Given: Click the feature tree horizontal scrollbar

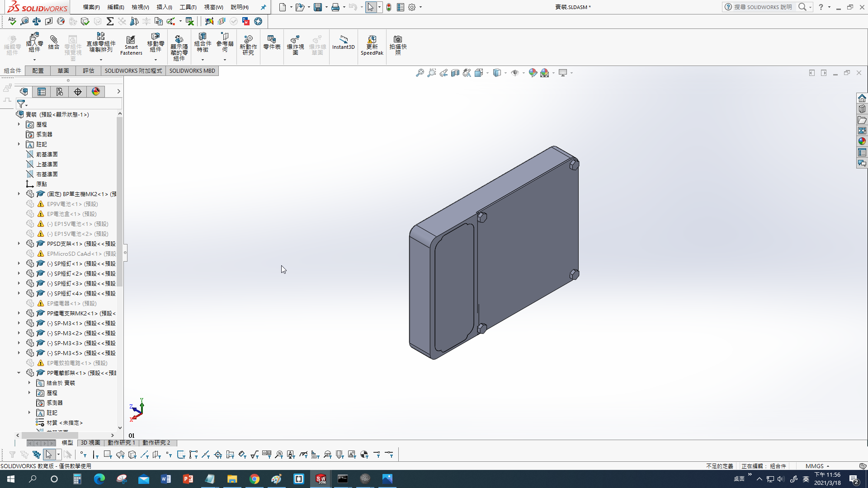Looking at the screenshot, I should pyautogui.click(x=50, y=435).
